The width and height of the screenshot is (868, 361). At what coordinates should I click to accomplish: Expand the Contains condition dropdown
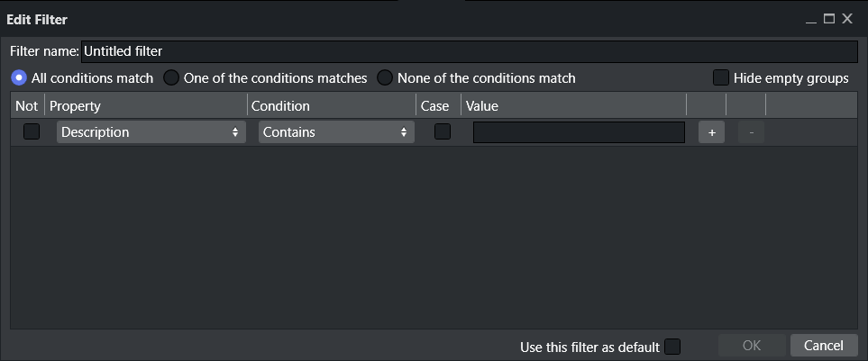[x=337, y=132]
